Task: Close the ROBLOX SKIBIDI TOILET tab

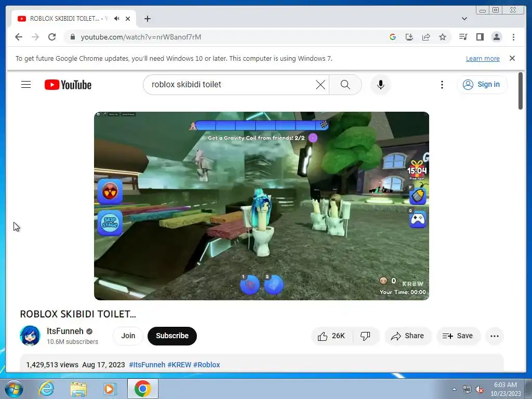Action: point(128,19)
